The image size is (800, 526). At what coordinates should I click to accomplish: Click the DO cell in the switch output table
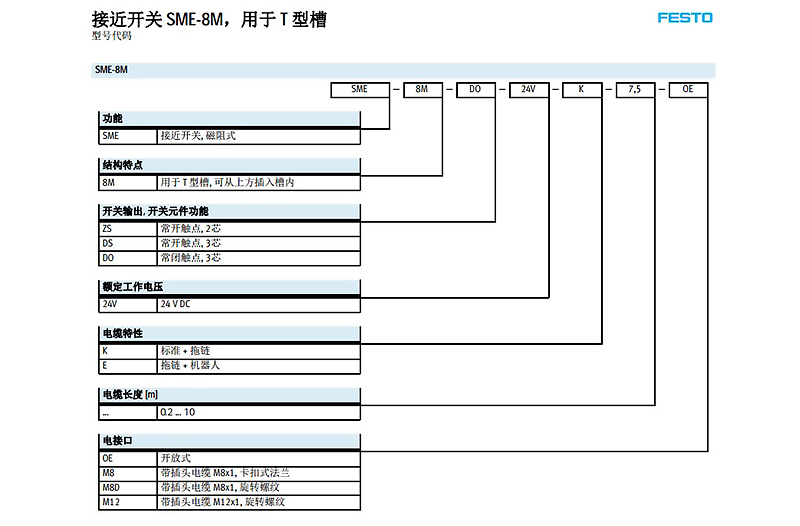coord(128,258)
